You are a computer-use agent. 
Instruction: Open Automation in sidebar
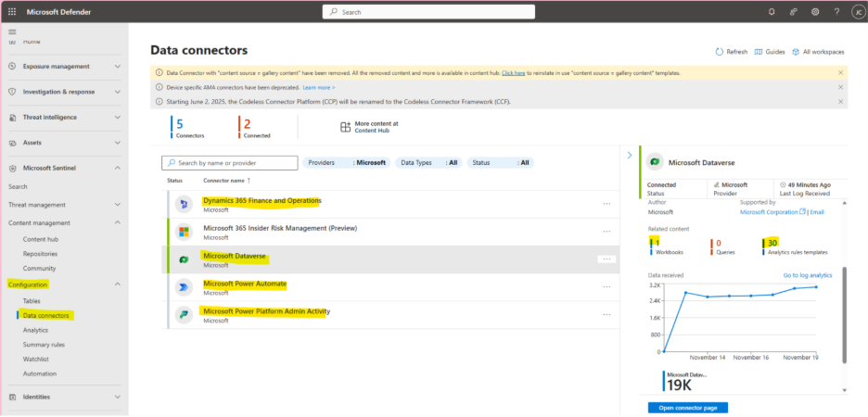pyautogui.click(x=39, y=373)
